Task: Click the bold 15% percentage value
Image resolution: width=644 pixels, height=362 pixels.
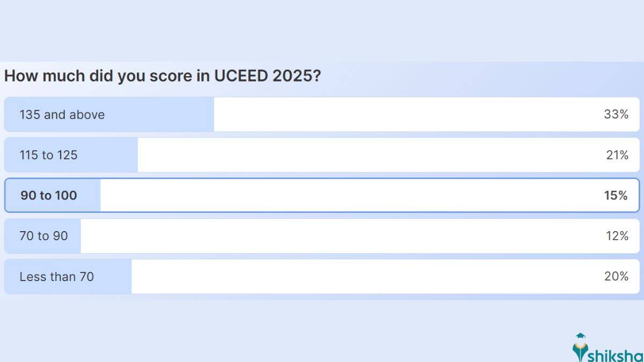Action: [617, 195]
